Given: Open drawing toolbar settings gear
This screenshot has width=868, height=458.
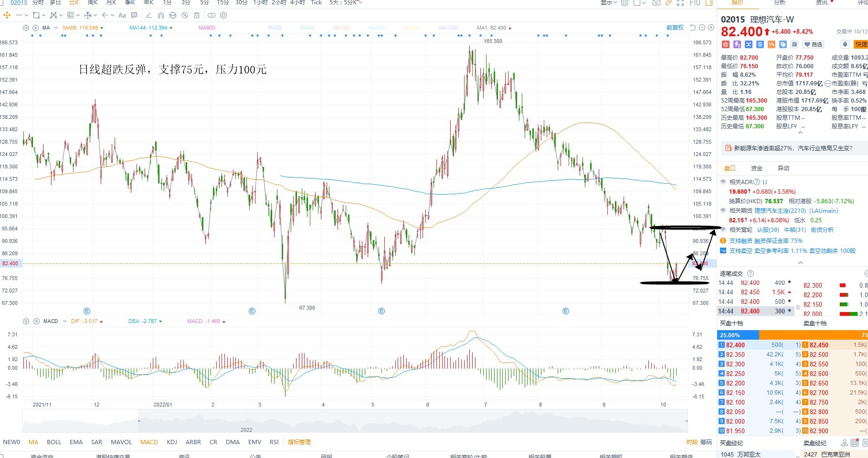Looking at the screenshot, I should (223, 15).
